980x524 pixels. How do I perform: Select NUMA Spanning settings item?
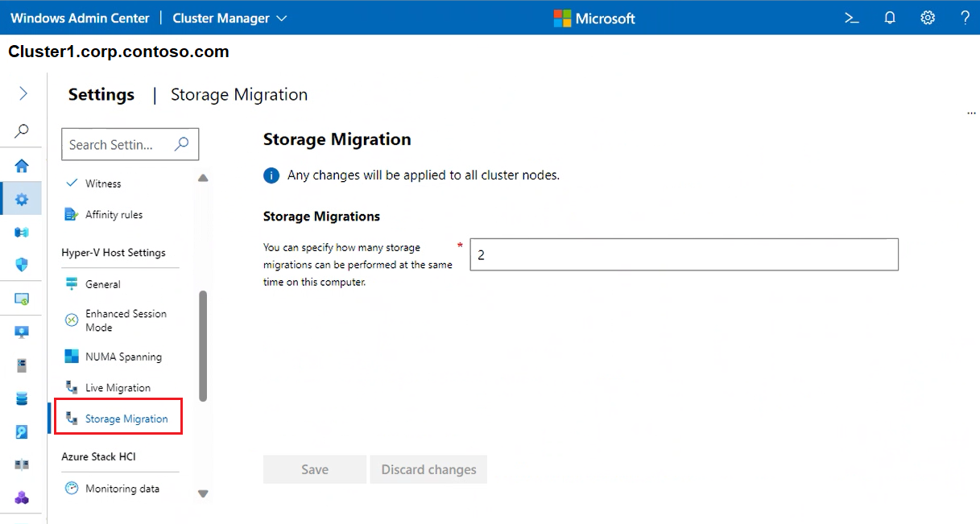click(x=123, y=357)
